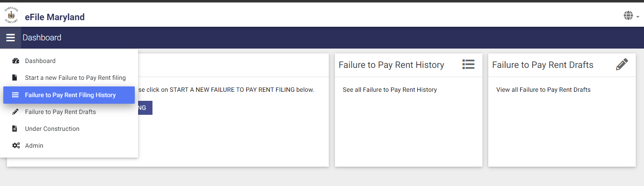
Task: Click pencil icon on Drafts card
Action: click(x=622, y=64)
